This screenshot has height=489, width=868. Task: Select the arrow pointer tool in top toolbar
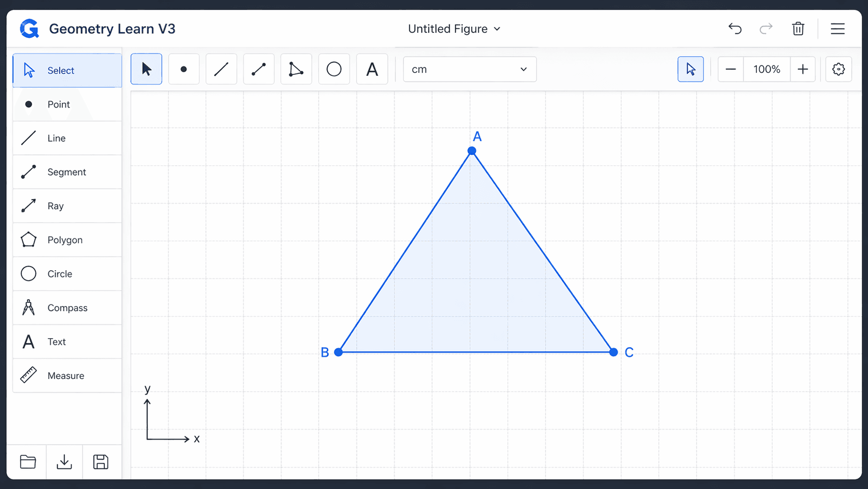pos(146,69)
